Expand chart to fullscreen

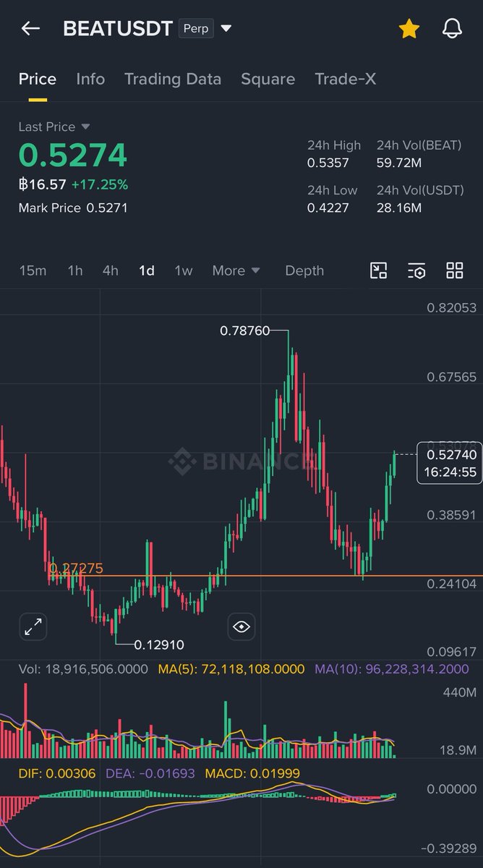pyautogui.click(x=33, y=627)
